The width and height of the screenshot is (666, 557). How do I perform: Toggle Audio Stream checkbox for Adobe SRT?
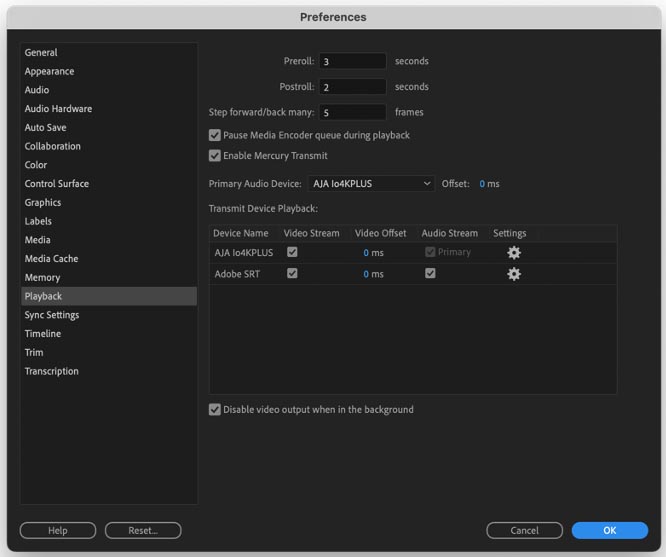430,273
